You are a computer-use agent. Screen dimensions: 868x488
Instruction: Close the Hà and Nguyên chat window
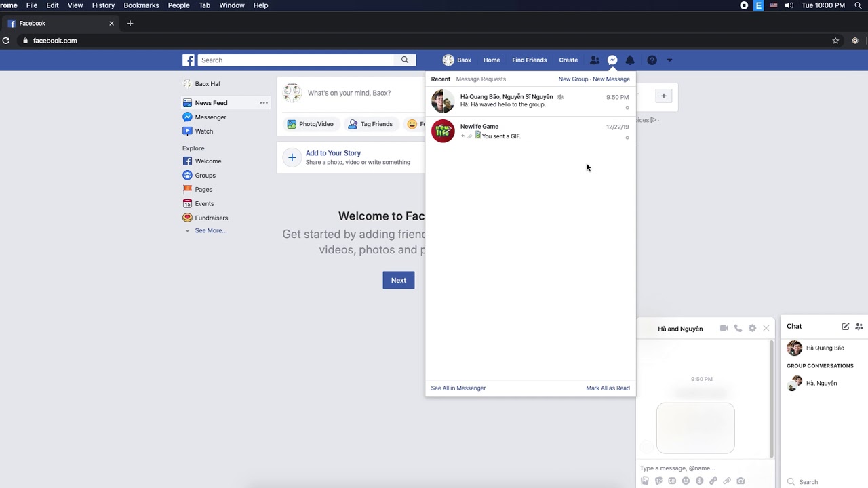pos(766,328)
